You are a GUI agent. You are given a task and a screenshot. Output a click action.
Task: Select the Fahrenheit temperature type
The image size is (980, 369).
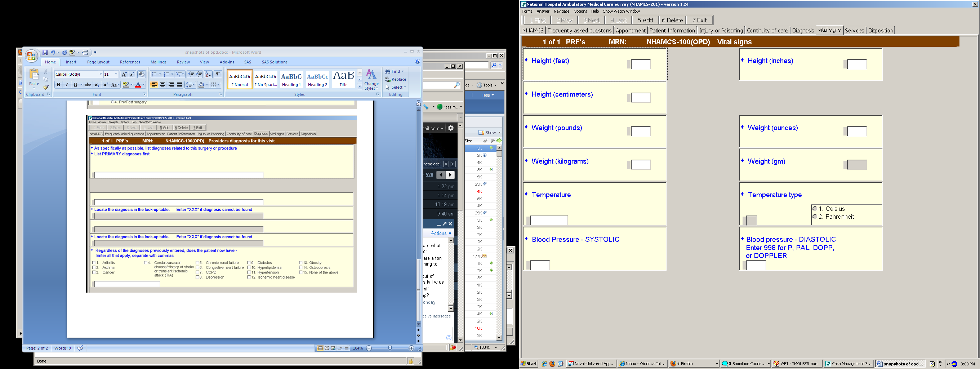815,217
